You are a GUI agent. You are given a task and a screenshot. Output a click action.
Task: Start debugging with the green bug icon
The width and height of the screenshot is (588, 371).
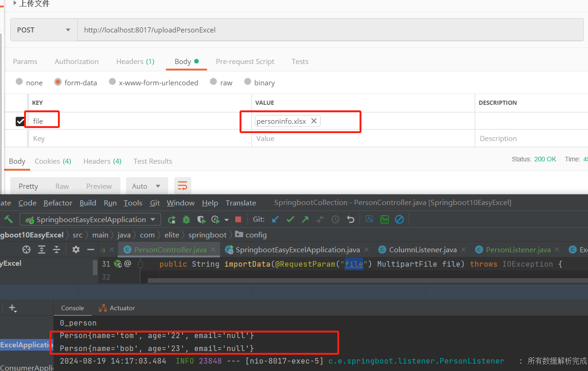[186, 219]
